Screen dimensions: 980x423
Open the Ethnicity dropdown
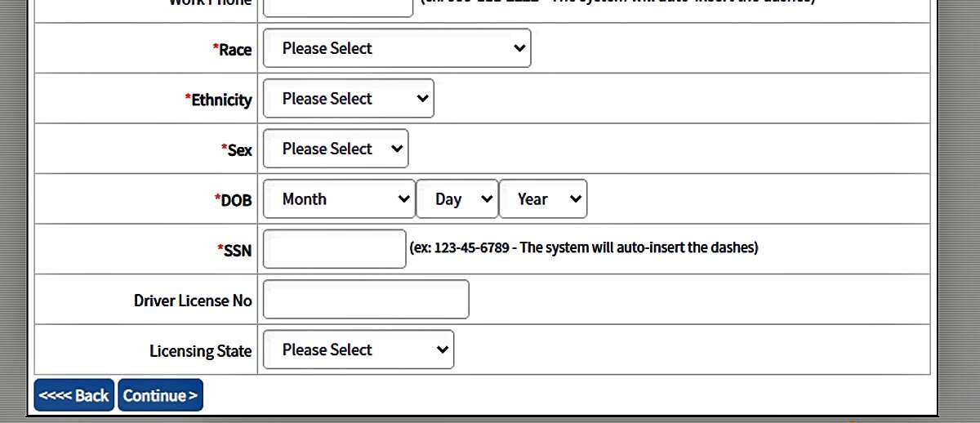coord(349,99)
